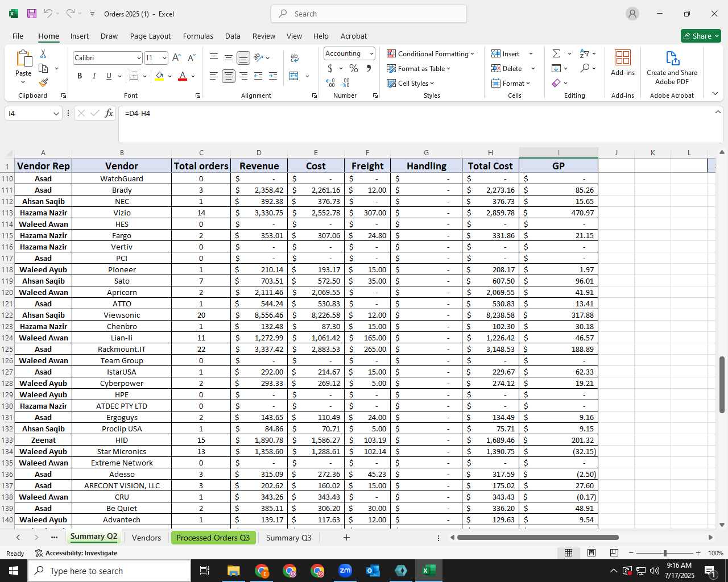Collapse the ribbon with chevron
This screenshot has height=582, width=728.
(715, 93)
